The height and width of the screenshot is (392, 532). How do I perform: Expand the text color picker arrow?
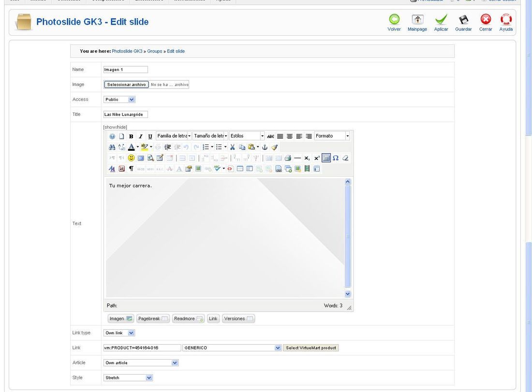[137, 147]
